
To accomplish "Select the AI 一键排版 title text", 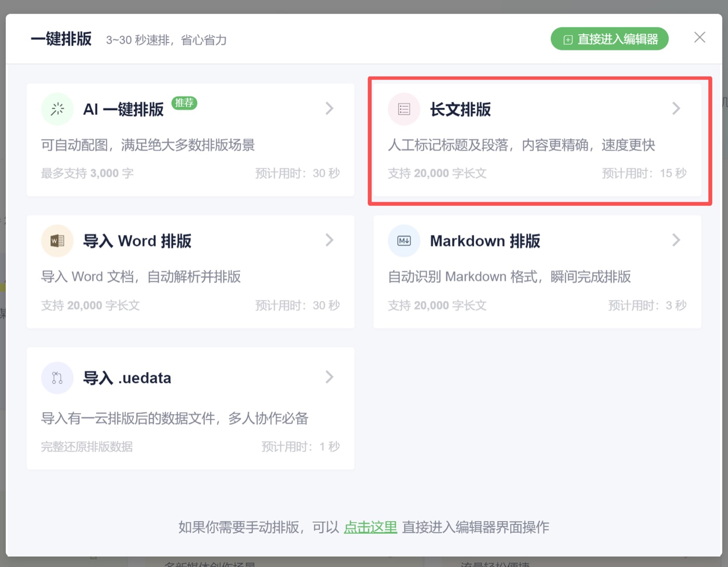I will [123, 110].
